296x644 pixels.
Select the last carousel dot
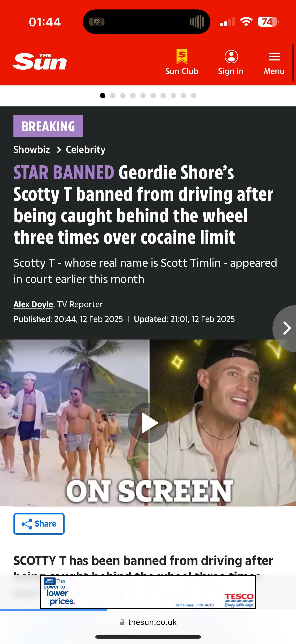(194, 95)
